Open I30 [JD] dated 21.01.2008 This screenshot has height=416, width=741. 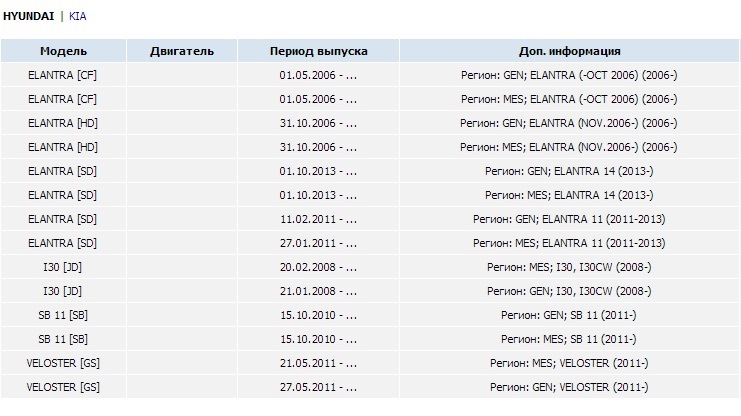370,291
